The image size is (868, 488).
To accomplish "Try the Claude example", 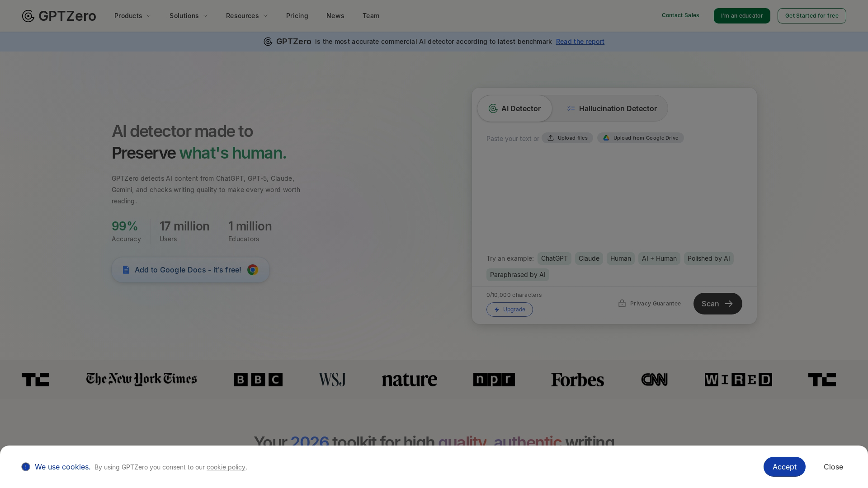I will (589, 258).
